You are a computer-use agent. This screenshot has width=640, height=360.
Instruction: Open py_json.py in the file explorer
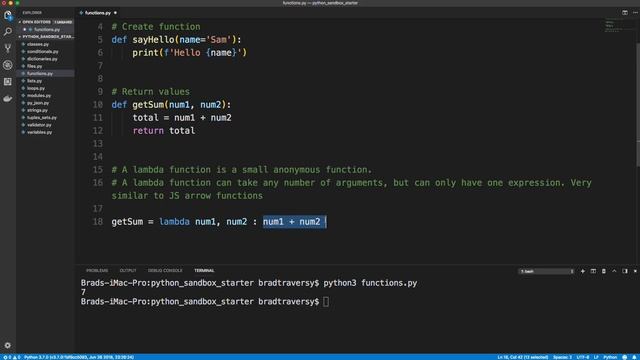tap(38, 103)
